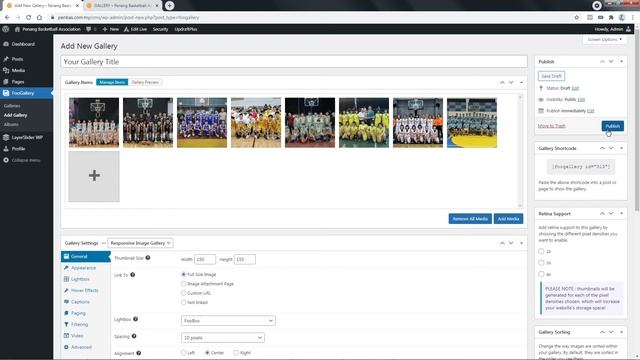Set alignment to Left
This screenshot has height=360, width=640.
click(x=183, y=353)
